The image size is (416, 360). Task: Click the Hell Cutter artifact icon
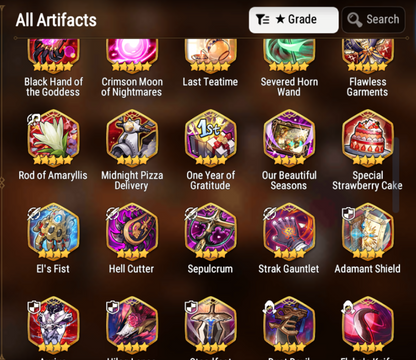click(x=132, y=232)
